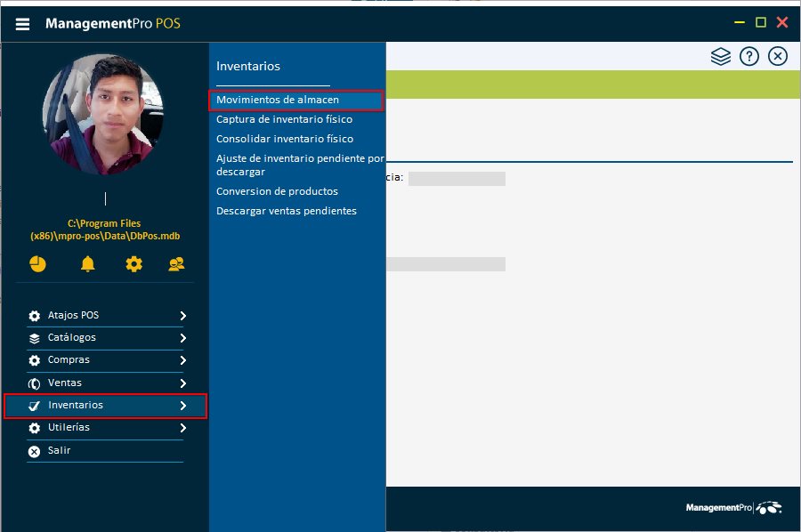Click the Salir exit icon in sidebar

pyautogui.click(x=33, y=449)
